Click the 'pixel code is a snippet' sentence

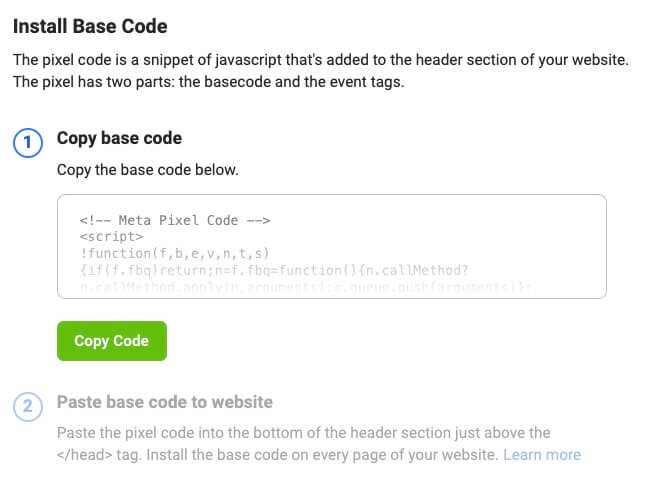tap(321, 60)
